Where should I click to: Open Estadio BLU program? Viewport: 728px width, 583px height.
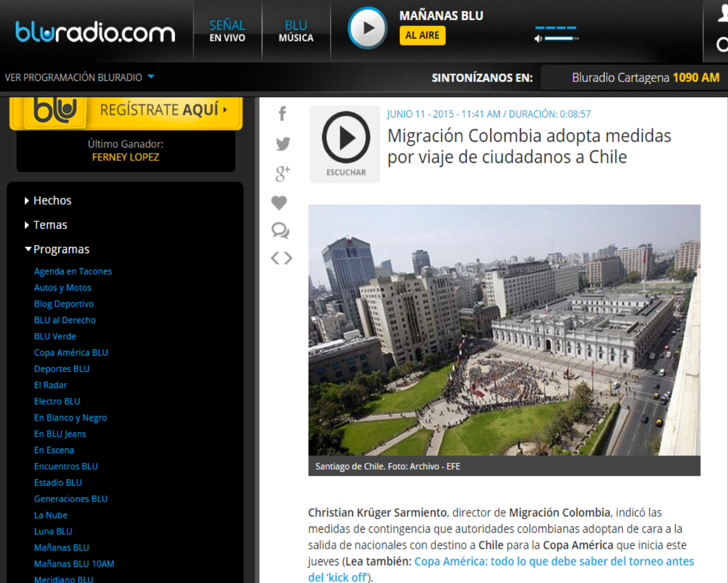pos(58,483)
